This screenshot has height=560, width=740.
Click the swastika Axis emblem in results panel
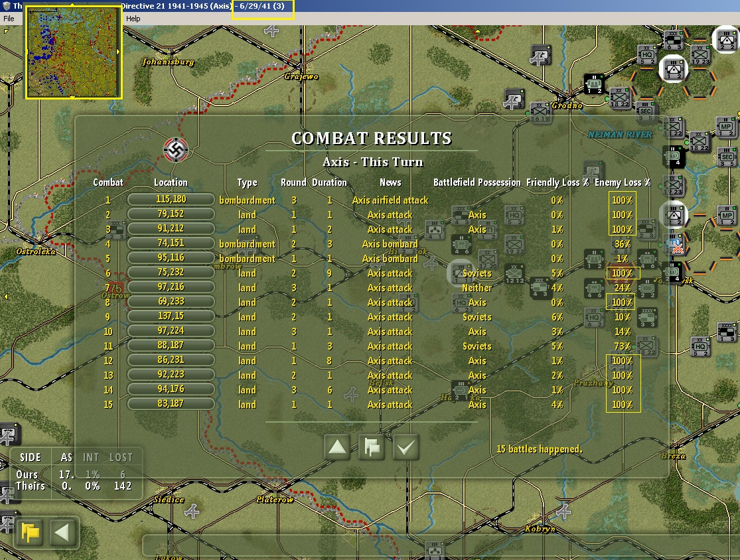[176, 150]
